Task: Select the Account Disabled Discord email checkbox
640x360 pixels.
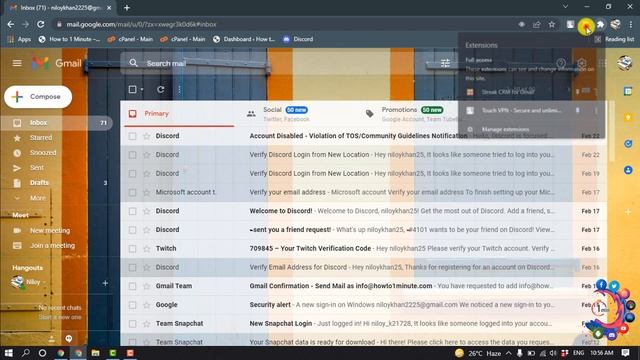Action: pyautogui.click(x=132, y=136)
